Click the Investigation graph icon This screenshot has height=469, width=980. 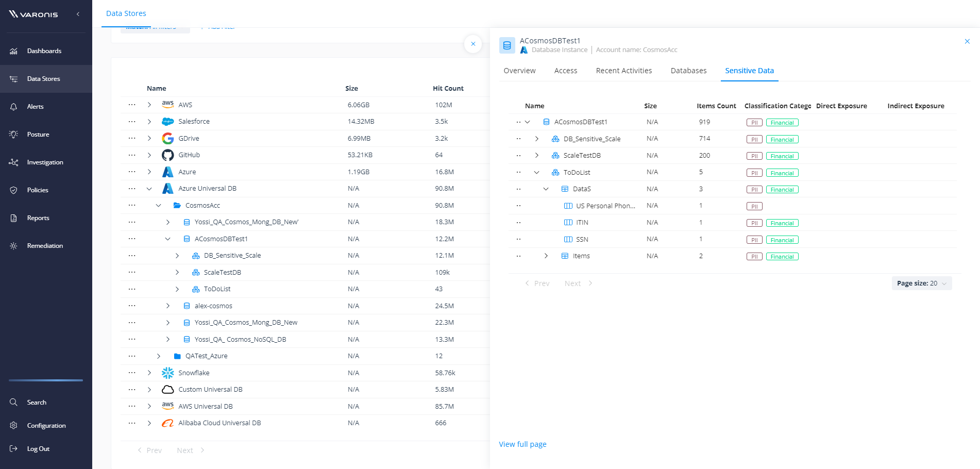(x=14, y=162)
